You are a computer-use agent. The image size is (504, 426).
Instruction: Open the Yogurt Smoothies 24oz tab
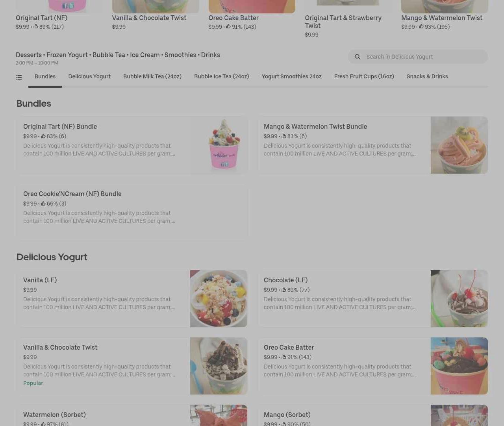[x=291, y=77]
